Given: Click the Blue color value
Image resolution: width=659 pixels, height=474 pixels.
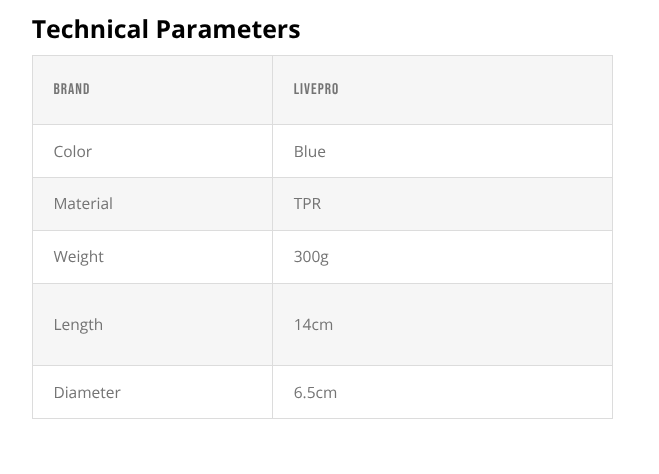Looking at the screenshot, I should click(310, 151).
